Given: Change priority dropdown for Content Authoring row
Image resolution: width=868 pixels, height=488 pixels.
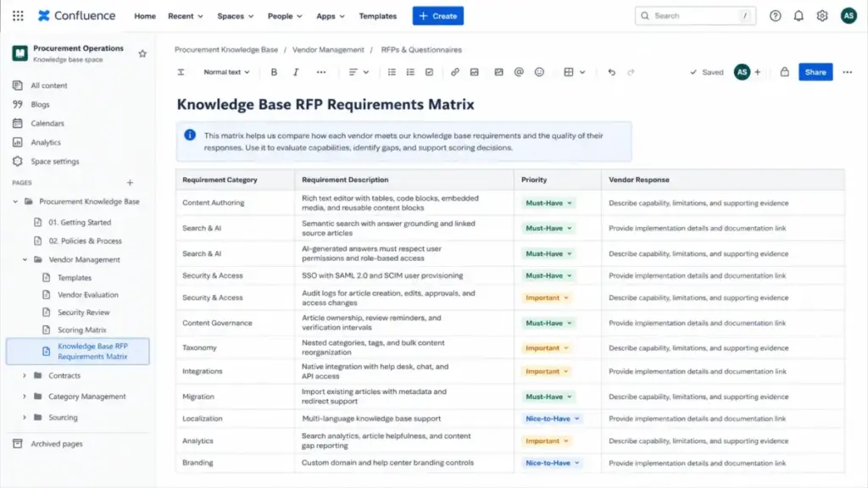Looking at the screenshot, I should click(x=548, y=203).
